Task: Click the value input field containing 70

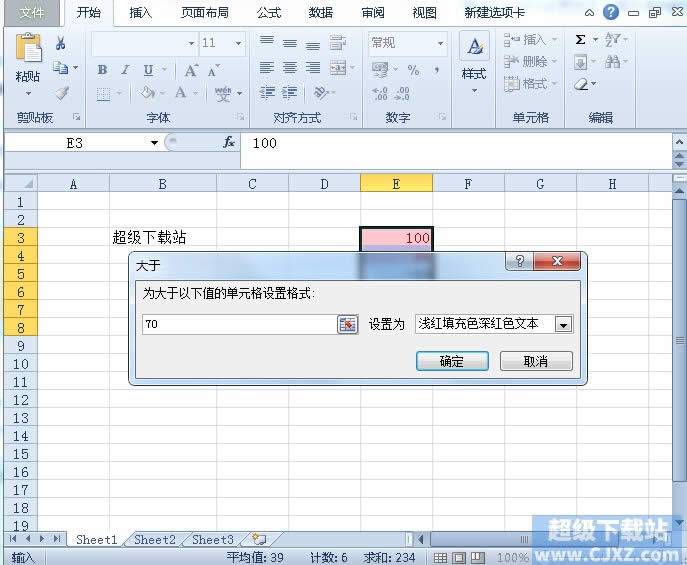Action: 238,324
